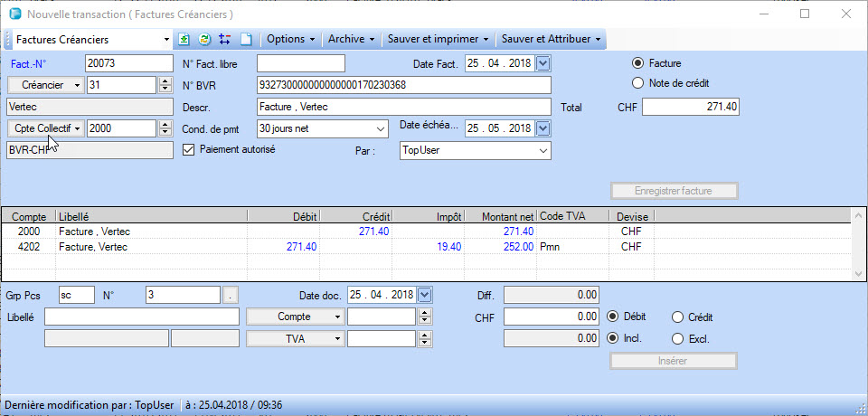Click the N° BVR input field
Screen dimensions: 868x416
404,85
